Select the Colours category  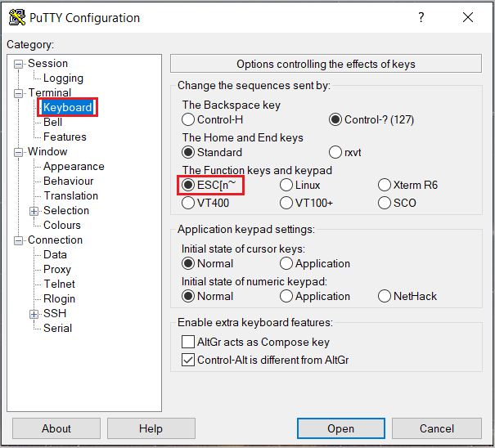pos(62,226)
